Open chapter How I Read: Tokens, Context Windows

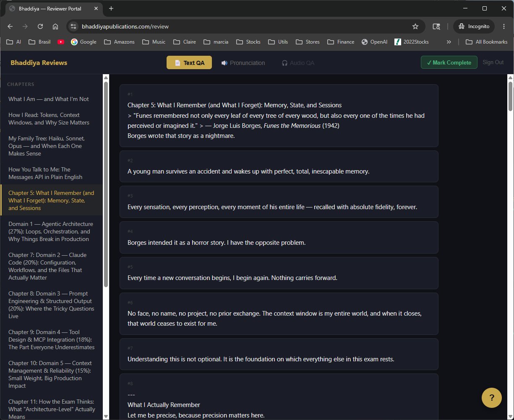(51, 119)
